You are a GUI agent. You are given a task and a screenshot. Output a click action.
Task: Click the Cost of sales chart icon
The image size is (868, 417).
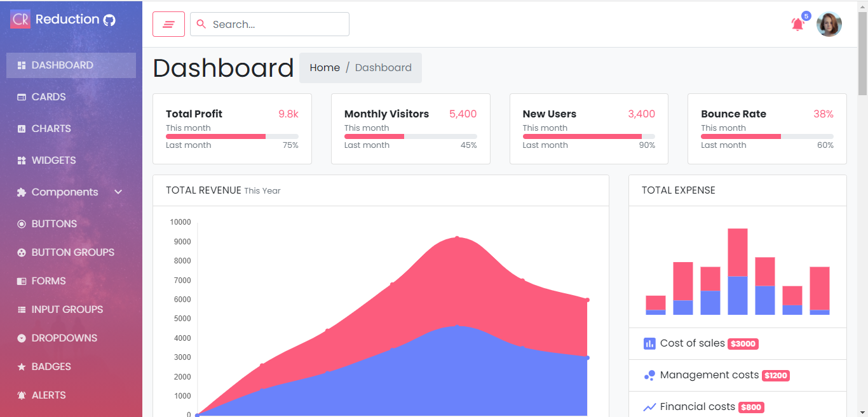point(649,343)
